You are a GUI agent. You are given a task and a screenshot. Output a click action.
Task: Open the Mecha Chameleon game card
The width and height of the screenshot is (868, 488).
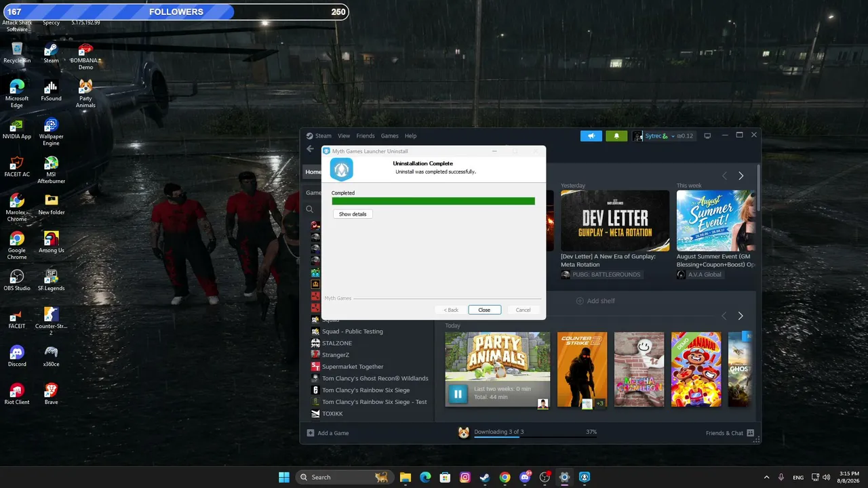[x=639, y=369]
